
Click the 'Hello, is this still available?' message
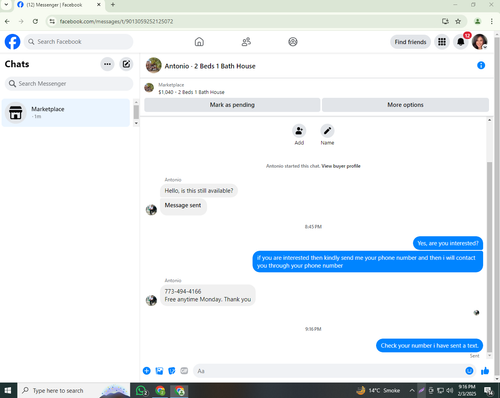point(199,191)
